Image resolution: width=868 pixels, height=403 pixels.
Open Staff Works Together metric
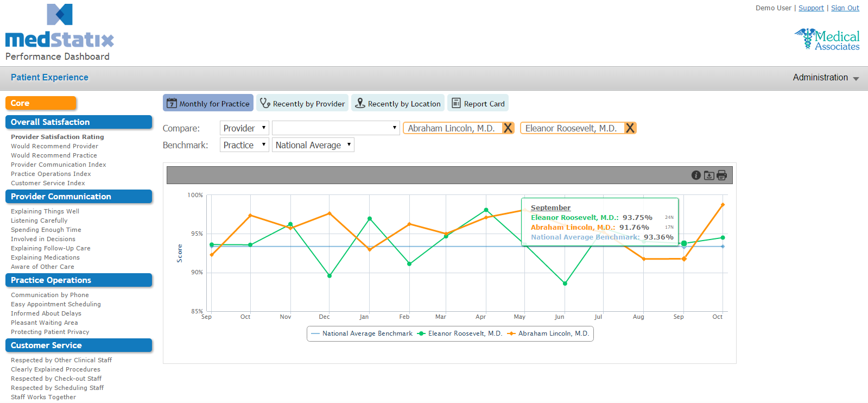(43, 397)
